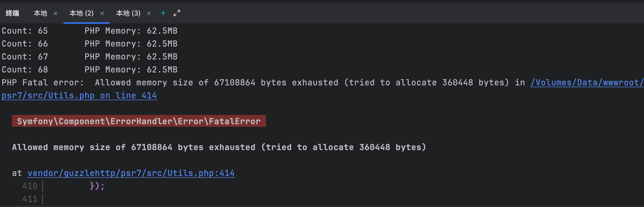Screen dimensions: 644x207
Task: Expand terminal panel with maximize arrows icon
Action: coord(177,13)
